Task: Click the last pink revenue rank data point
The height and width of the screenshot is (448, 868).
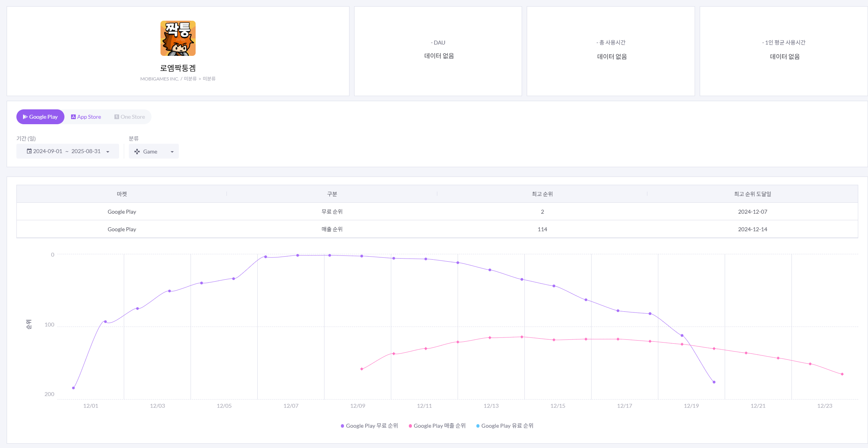Action: [x=842, y=374]
